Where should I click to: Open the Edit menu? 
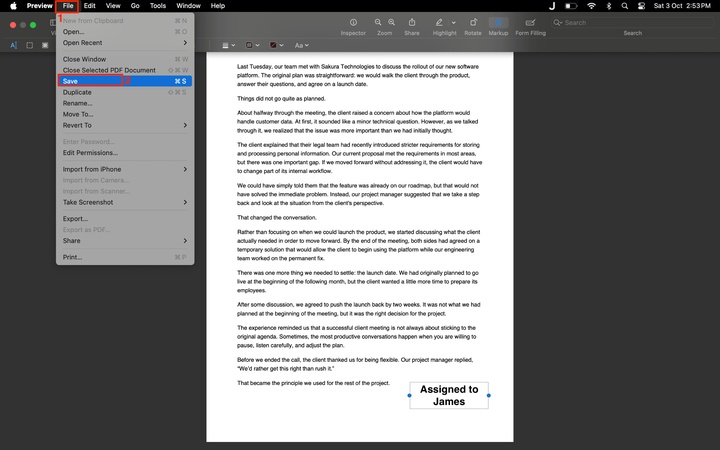click(90, 6)
